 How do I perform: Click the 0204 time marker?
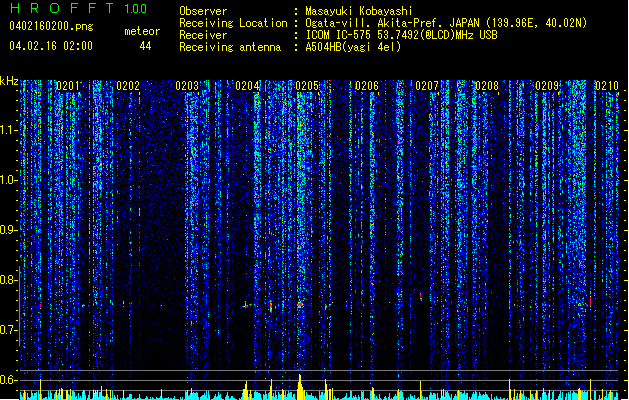tap(248, 86)
